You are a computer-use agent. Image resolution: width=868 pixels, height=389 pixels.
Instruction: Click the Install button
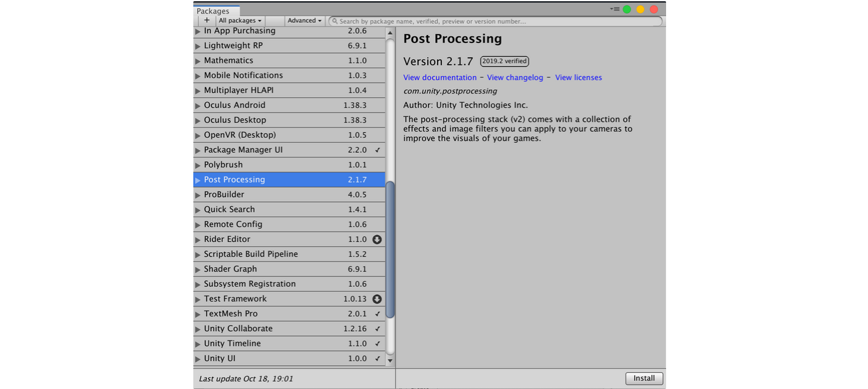644,379
